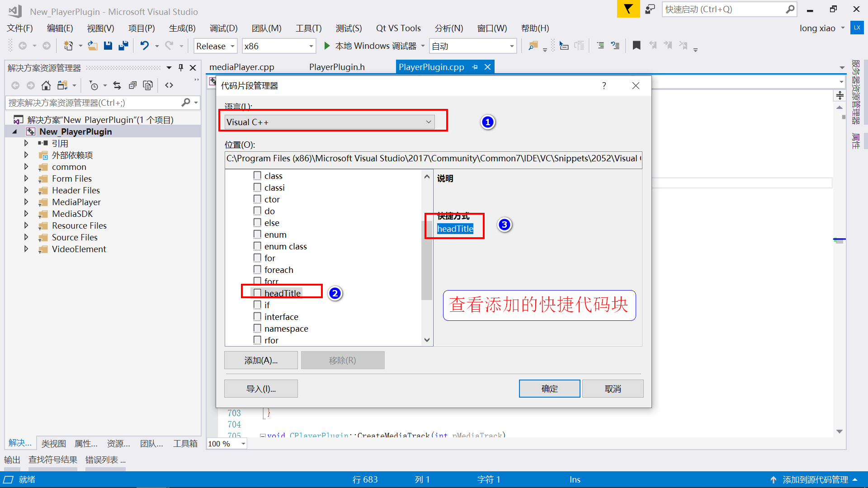Click start debugging green play icon
This screenshot has height=488, width=868.
327,46
